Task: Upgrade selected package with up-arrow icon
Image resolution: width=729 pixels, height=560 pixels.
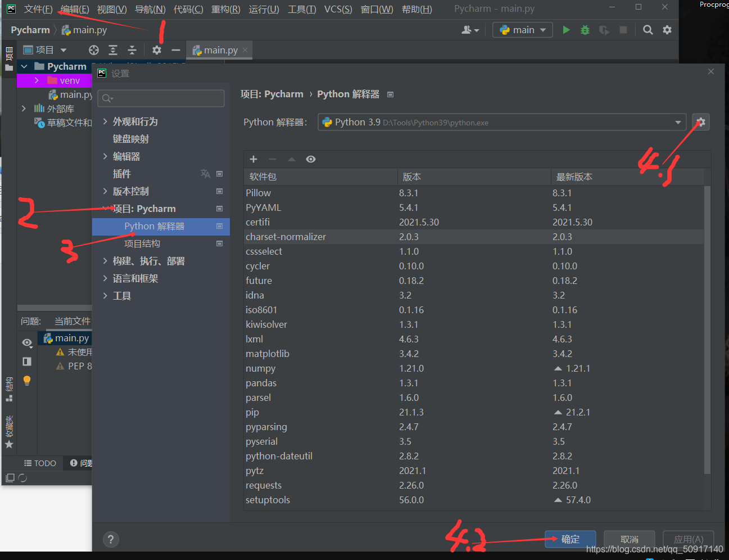Action: coord(292,159)
